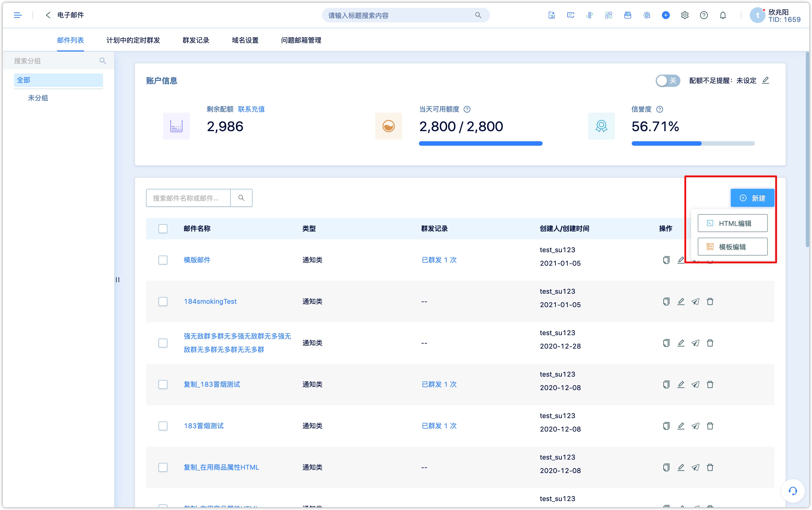Focus the 搜索邮件名称 input field
The width and height of the screenshot is (812, 510).
point(188,198)
